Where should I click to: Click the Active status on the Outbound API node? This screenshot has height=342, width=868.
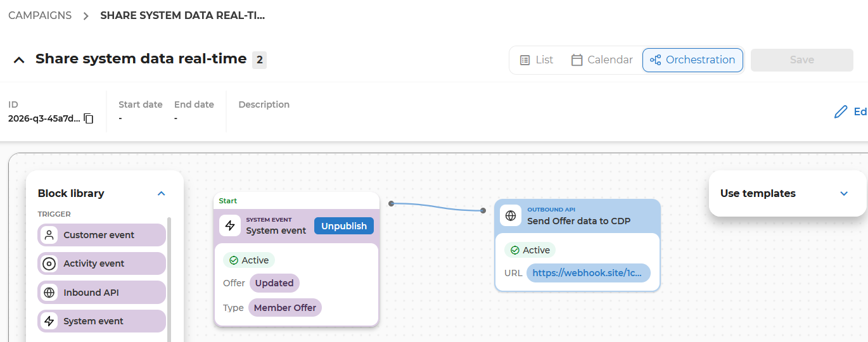pos(530,250)
